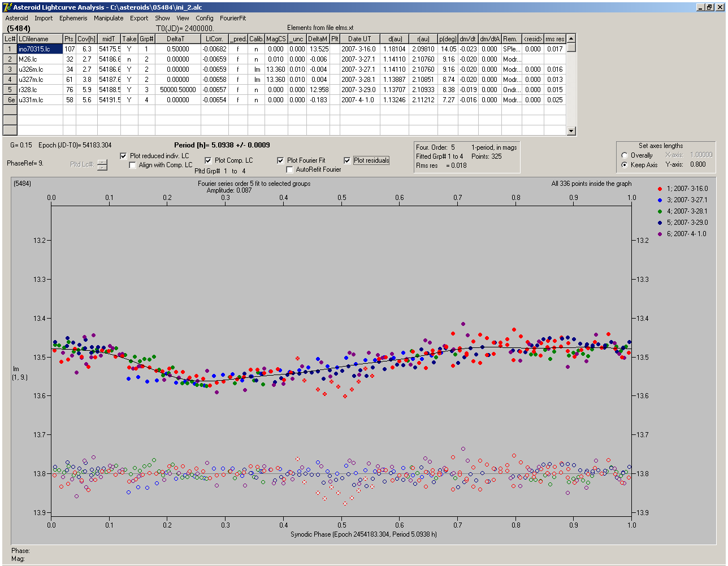This screenshot has height=566, width=728.
Task: Click the application icon in title bar
Action: point(7,7)
